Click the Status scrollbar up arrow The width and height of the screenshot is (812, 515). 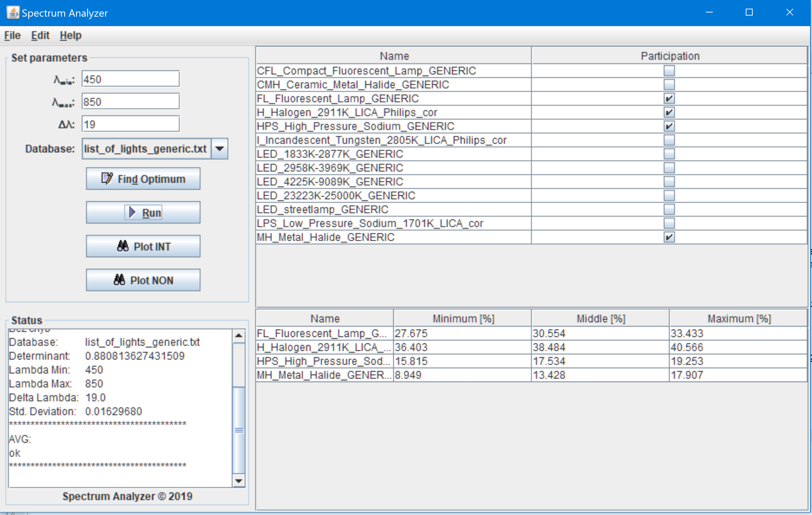(x=239, y=335)
